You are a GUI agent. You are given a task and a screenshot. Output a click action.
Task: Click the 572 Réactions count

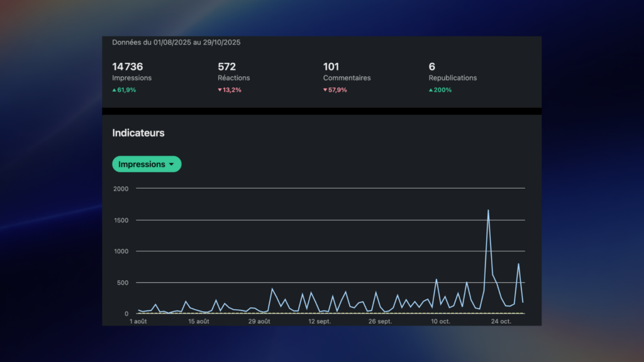227,67
